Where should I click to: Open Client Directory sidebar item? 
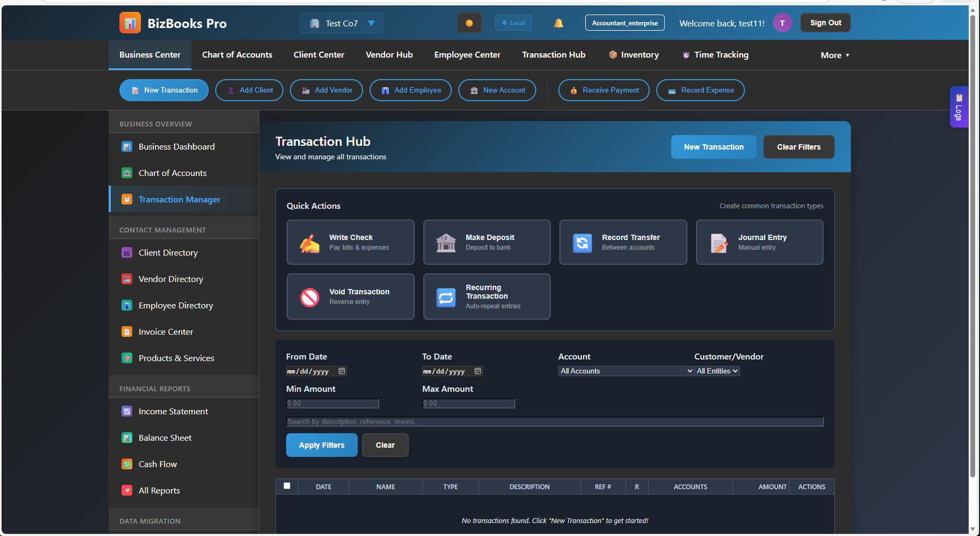[x=184, y=252]
